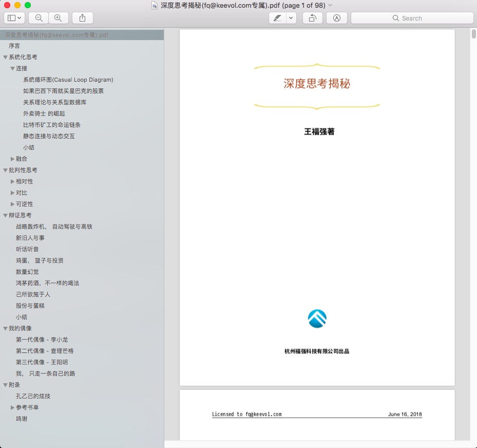
Task: Minimize the window with yellow button
Action: point(17,5)
